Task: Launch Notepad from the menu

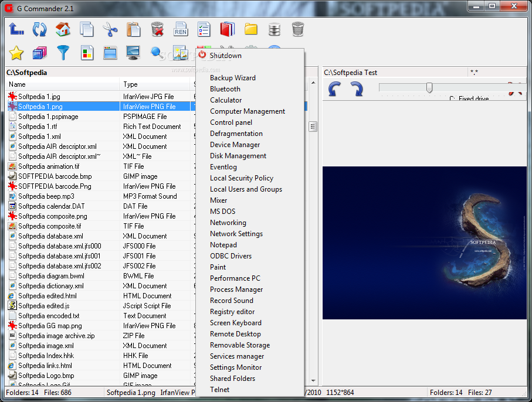Action: pos(223,245)
